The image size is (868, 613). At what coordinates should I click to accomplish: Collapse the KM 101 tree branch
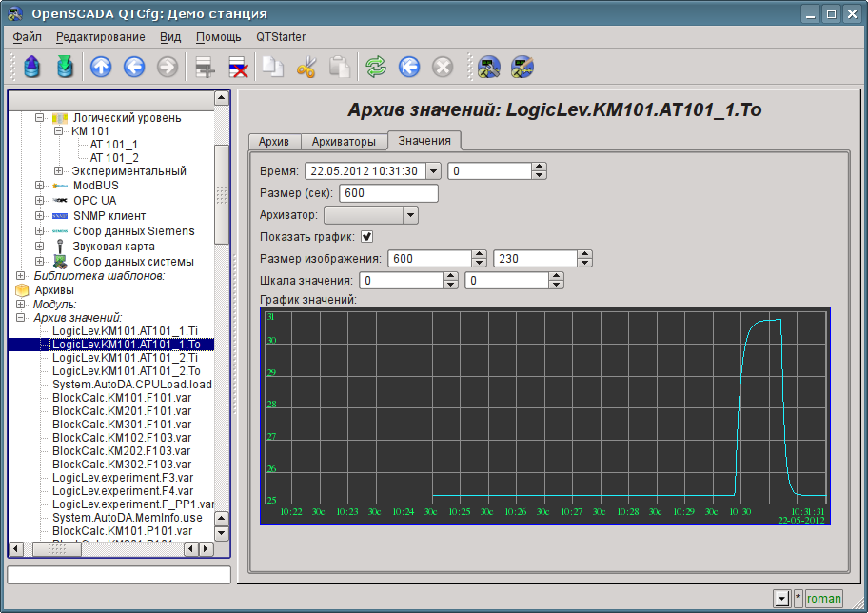pyautogui.click(x=58, y=131)
